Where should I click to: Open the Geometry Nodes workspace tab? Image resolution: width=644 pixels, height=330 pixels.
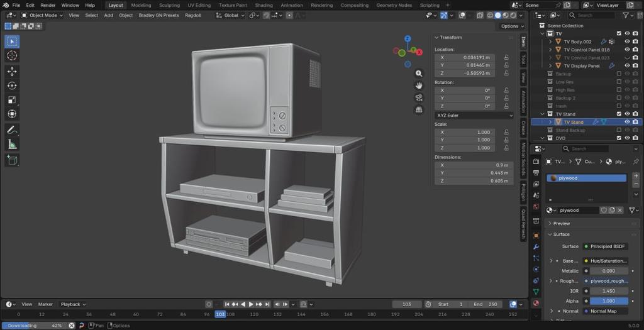(394, 5)
